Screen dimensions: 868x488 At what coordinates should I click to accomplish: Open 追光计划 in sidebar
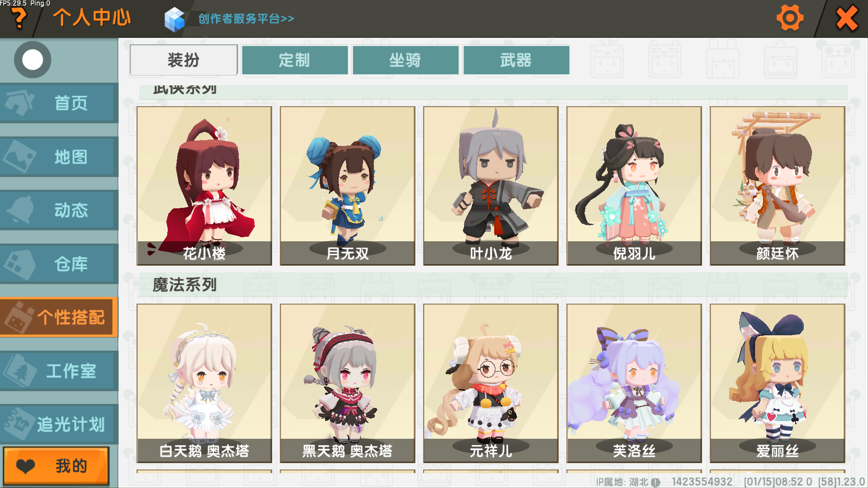coord(59,424)
